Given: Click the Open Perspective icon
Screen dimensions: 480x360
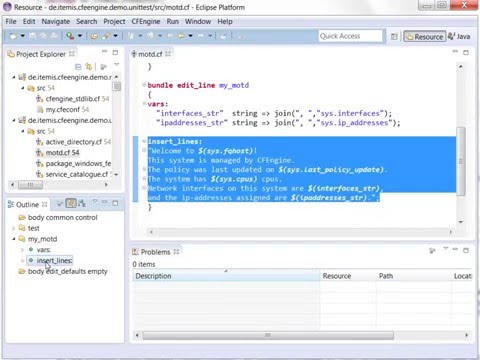Looking at the screenshot, I should click(394, 36).
